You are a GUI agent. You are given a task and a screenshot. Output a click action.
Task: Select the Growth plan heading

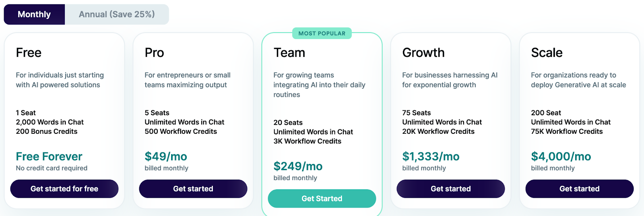point(423,53)
